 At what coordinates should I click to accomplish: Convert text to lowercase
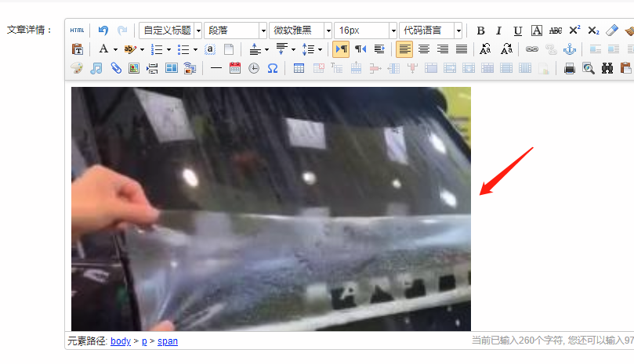(506, 49)
